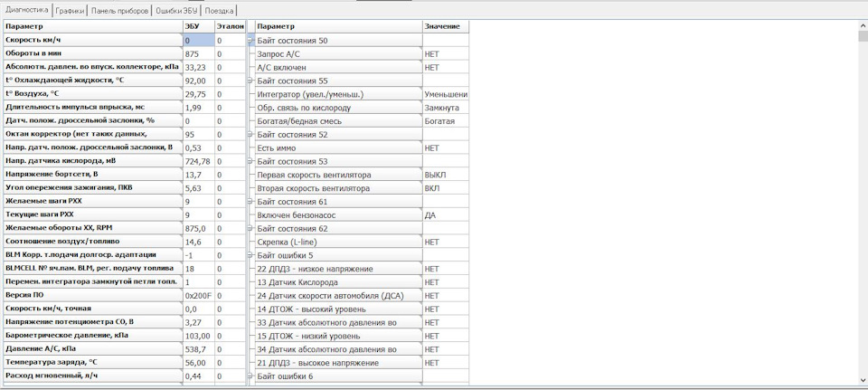
Task: Select the Расход мгновенный, л/ч parameter
Action: [93, 376]
